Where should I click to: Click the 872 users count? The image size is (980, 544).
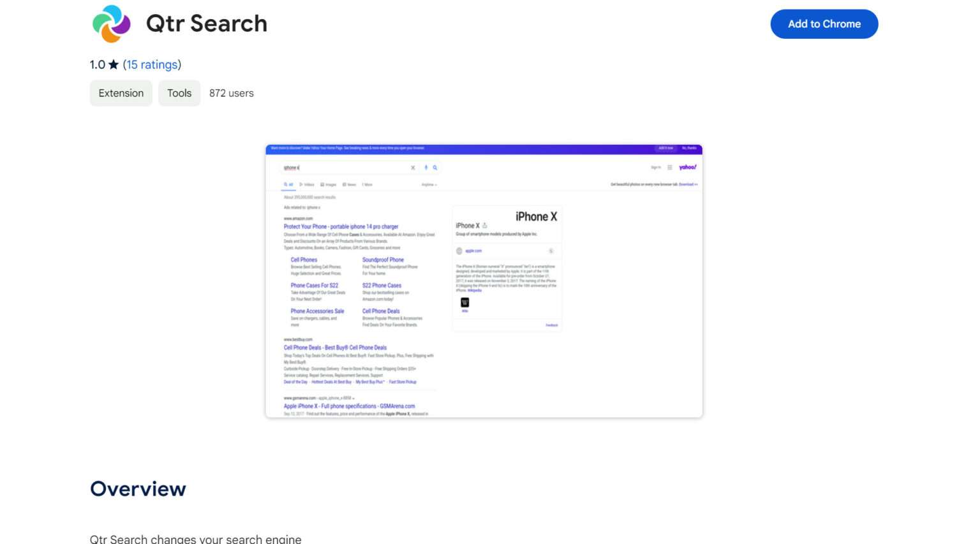[x=232, y=93]
